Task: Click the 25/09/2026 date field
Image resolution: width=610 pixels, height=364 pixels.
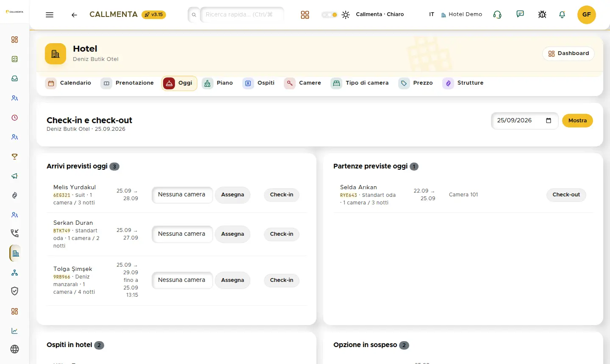Action: (524, 121)
